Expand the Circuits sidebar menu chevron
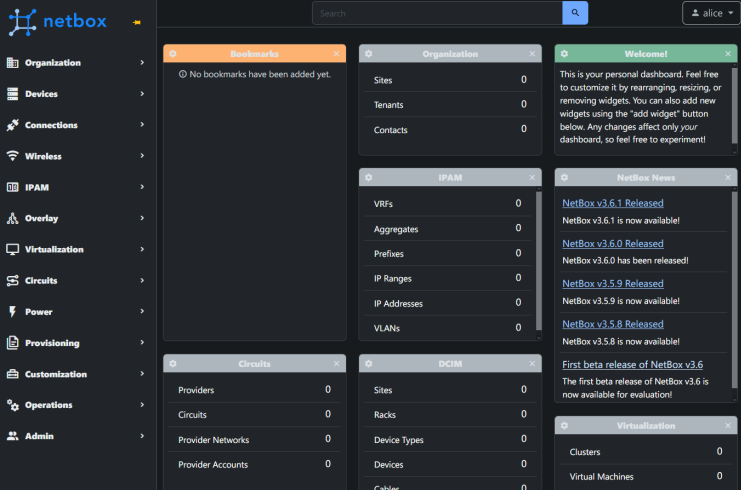The width and height of the screenshot is (741, 490). pos(142,281)
